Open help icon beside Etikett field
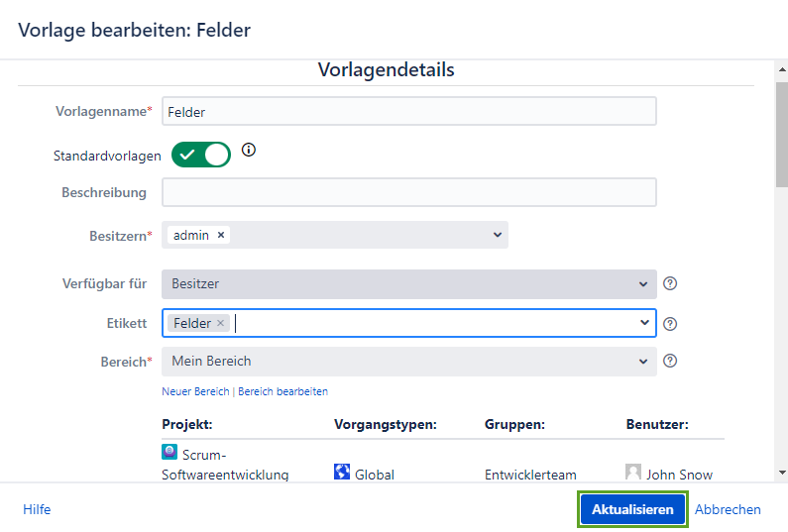Screen dimensions: 788x532 670,324
